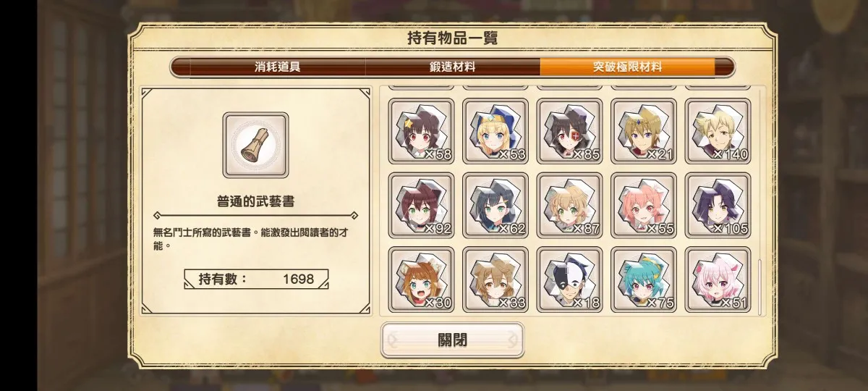Pick the pink-haired character shard ×55
868x391 pixels.
(x=644, y=206)
